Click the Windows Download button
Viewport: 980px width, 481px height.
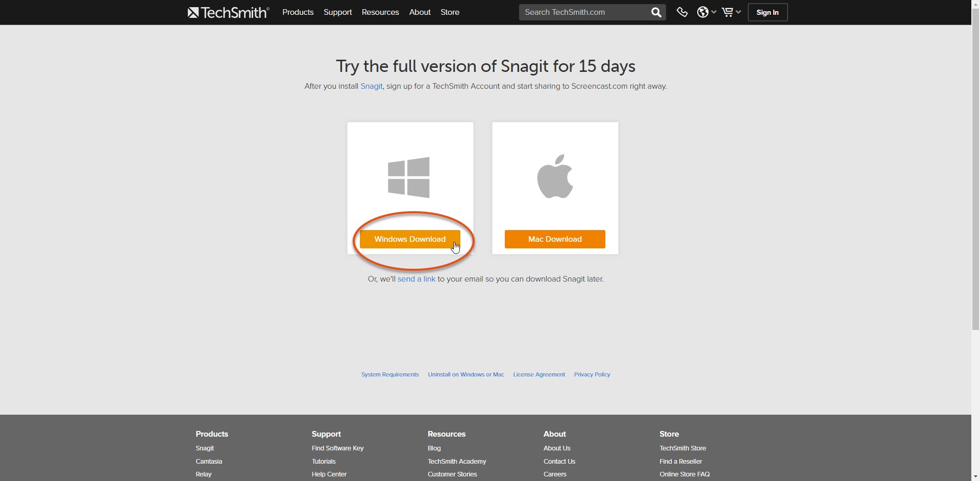(410, 239)
